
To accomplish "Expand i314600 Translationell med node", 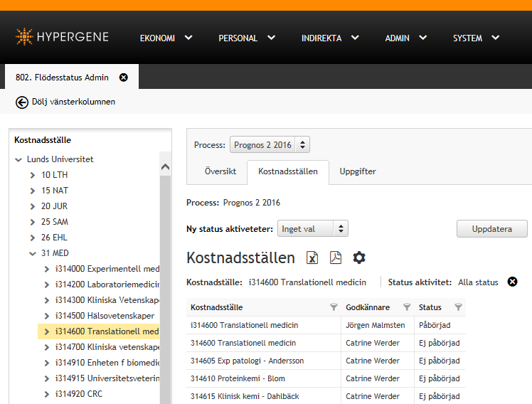I will tap(47, 331).
